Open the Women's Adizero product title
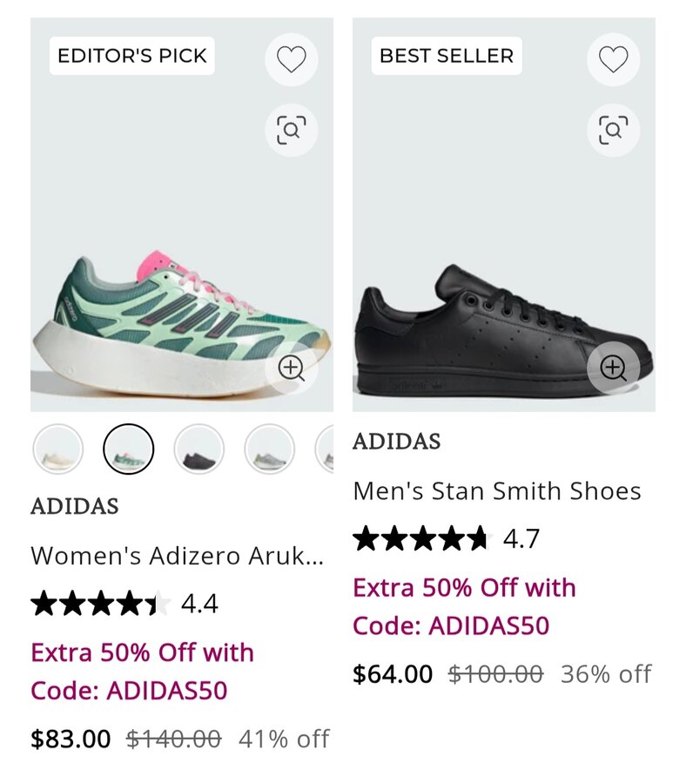Image resolution: width=686 pixels, height=784 pixels. coord(177,555)
